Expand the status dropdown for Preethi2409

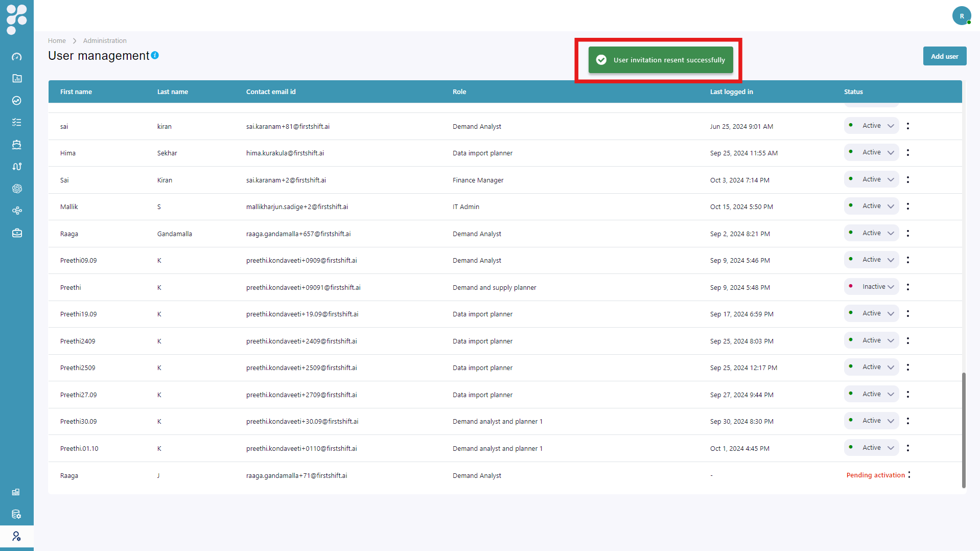coord(871,340)
